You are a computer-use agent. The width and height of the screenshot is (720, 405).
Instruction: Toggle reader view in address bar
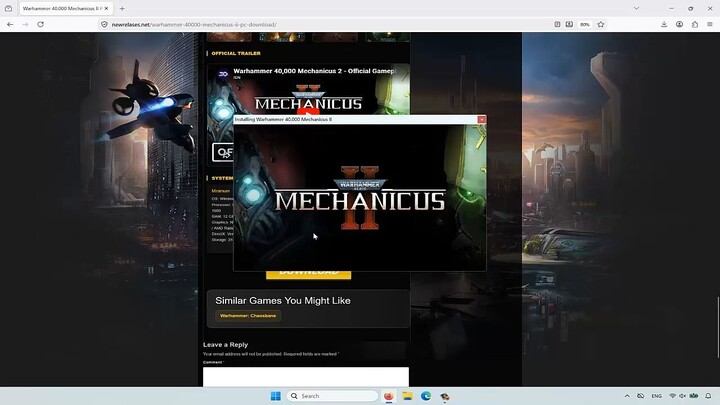(557, 24)
